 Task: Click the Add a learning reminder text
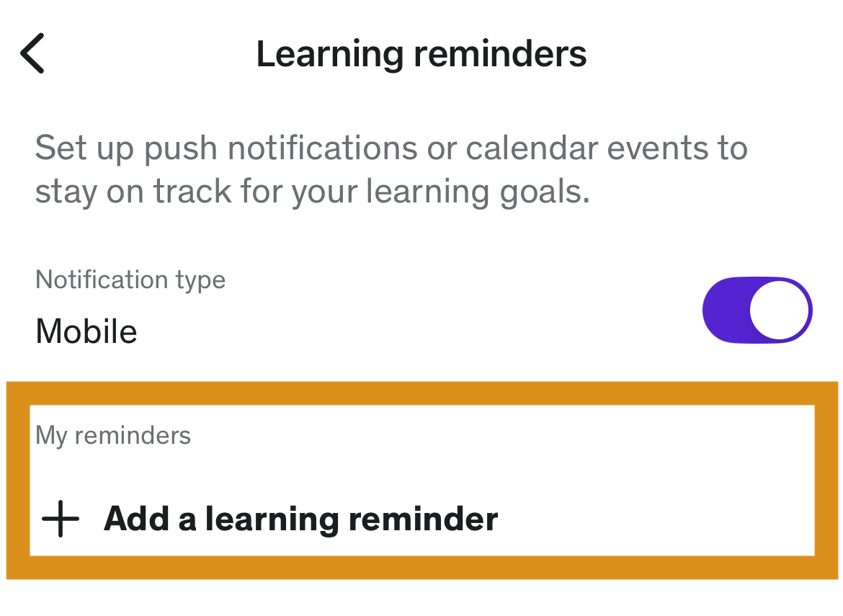pyautogui.click(x=301, y=519)
